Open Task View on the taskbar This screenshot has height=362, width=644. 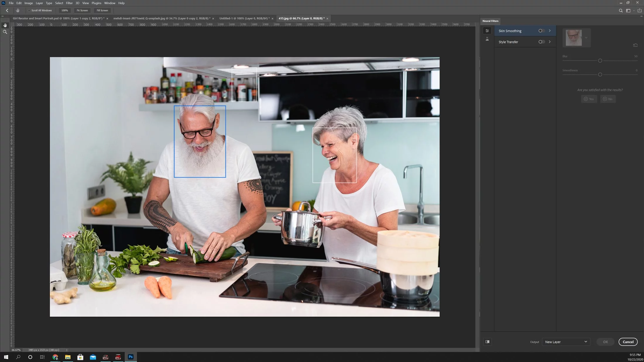point(42,357)
